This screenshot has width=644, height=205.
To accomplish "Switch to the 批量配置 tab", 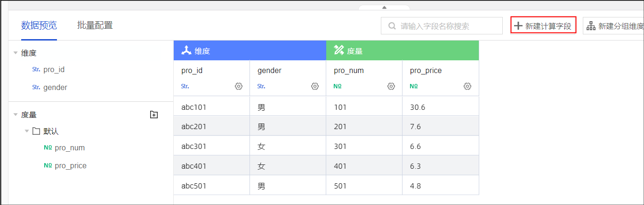I will point(95,25).
